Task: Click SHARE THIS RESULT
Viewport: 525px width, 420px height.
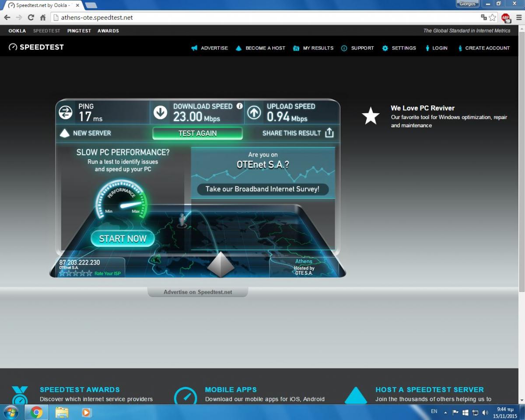Action: coord(292,133)
